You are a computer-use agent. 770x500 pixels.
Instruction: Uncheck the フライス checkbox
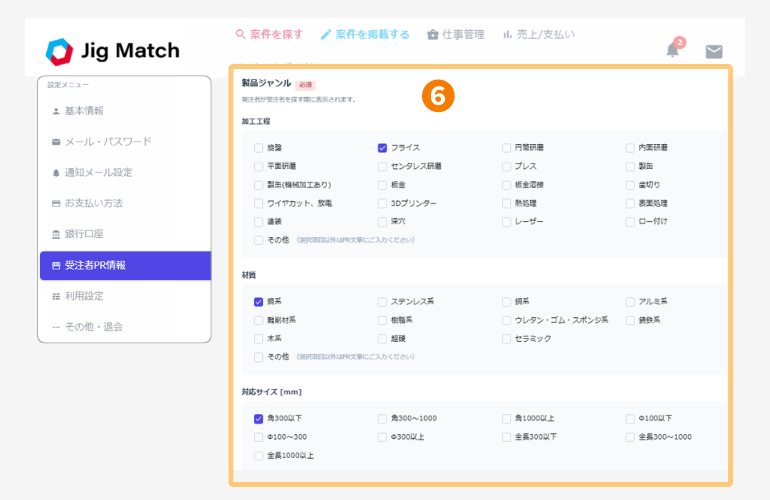[x=382, y=148]
